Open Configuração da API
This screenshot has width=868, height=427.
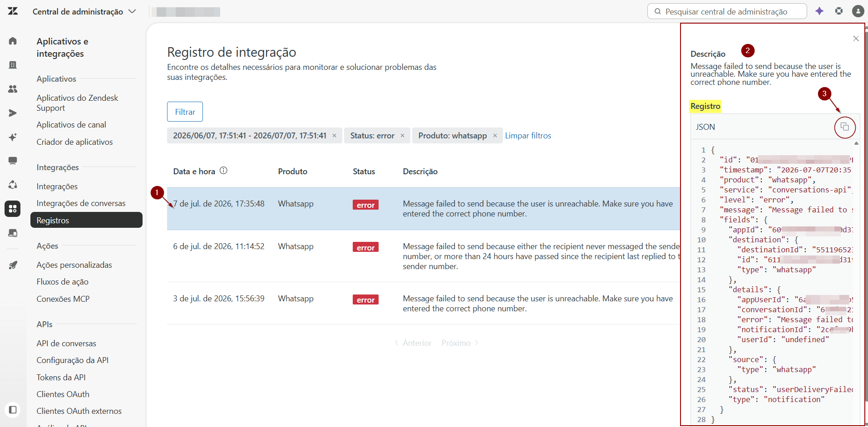coord(73,360)
